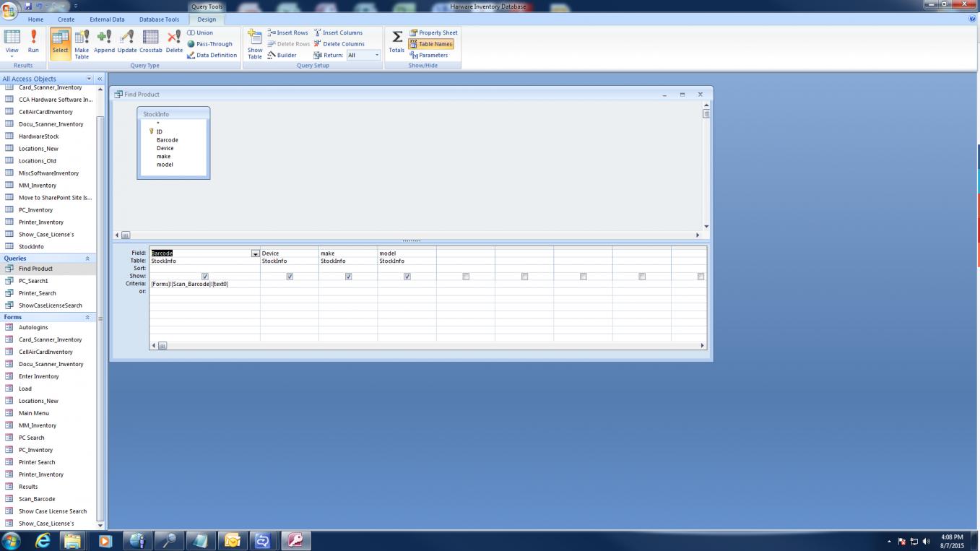Open the query Parameters dialog
This screenshot has height=551, width=980.
point(429,55)
